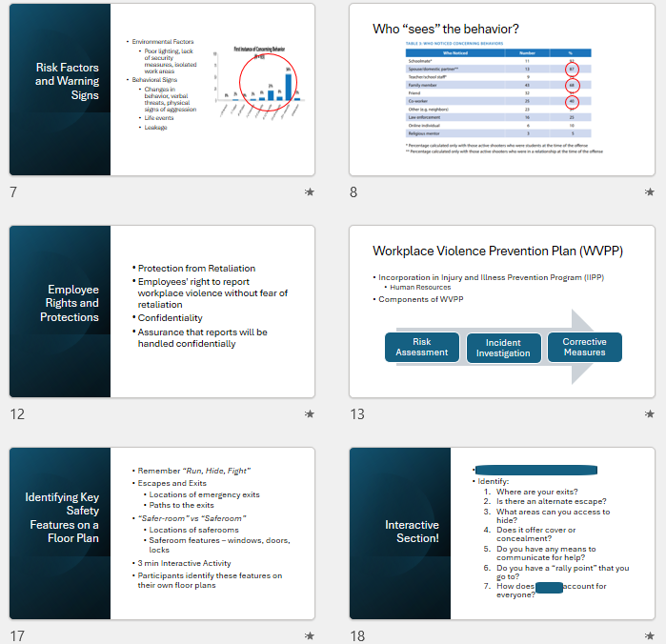Click the Risk Assessment box on slide 13

(422, 348)
